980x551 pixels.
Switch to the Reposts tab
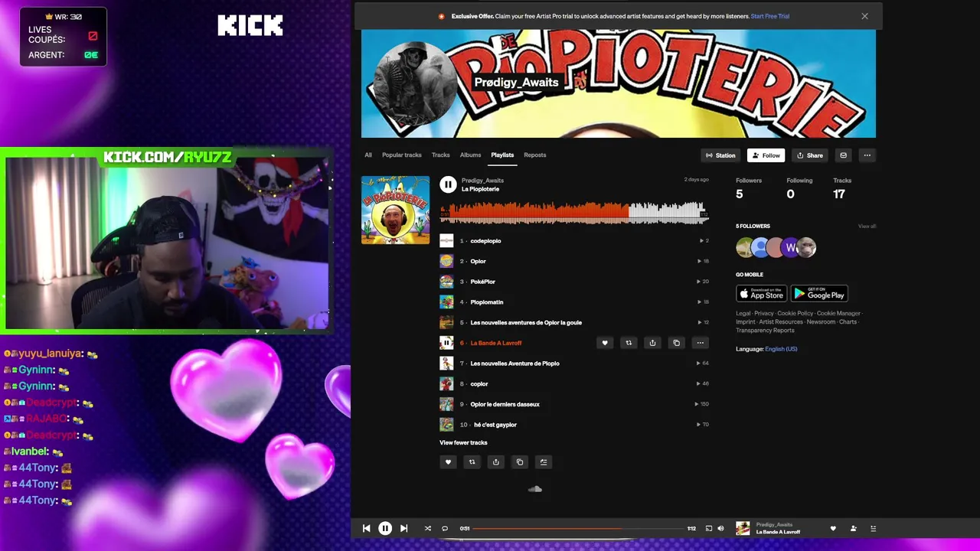click(535, 155)
